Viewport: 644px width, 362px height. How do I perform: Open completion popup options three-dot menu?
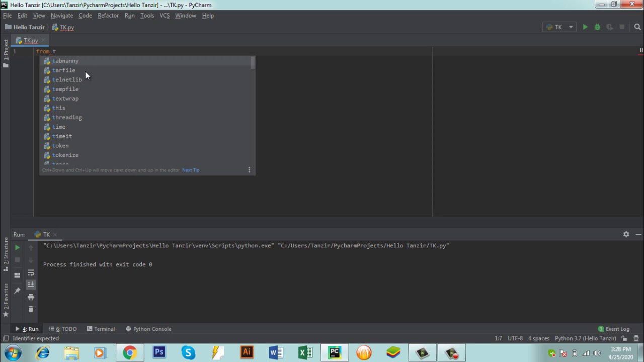pyautogui.click(x=249, y=170)
